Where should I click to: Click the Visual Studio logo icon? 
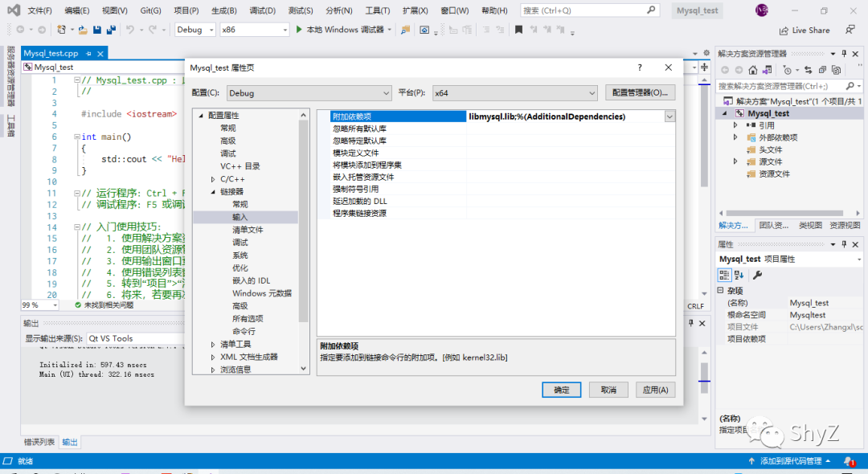pyautogui.click(x=14, y=10)
